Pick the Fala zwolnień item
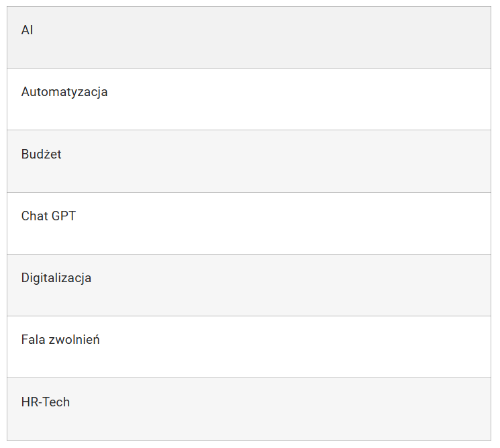This screenshot has height=448, width=500. pos(249,347)
